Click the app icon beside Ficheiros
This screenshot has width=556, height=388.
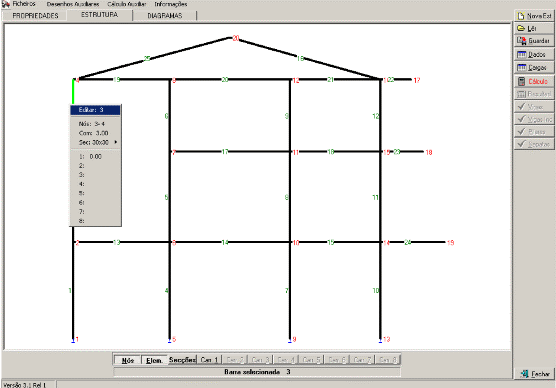[5, 4]
